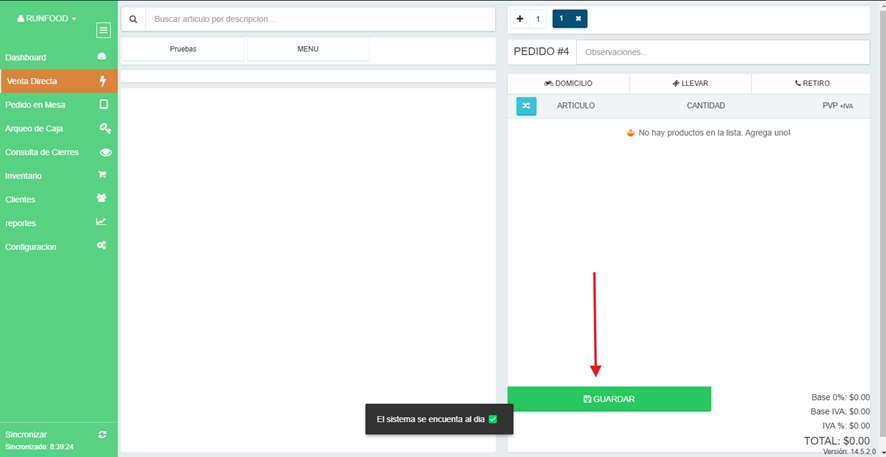Select the RETIRO pickup option
This screenshot has height=457, width=886.
pyautogui.click(x=811, y=83)
